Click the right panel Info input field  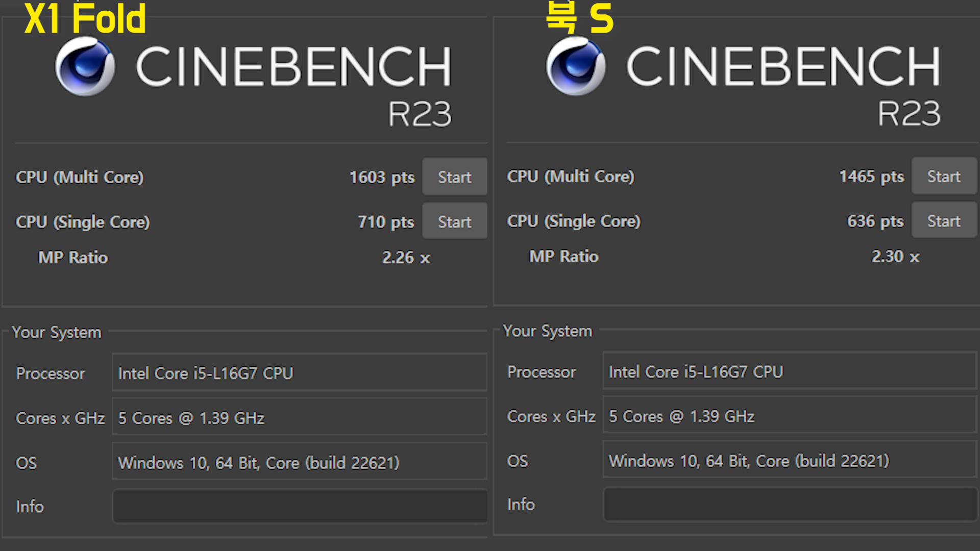click(790, 504)
